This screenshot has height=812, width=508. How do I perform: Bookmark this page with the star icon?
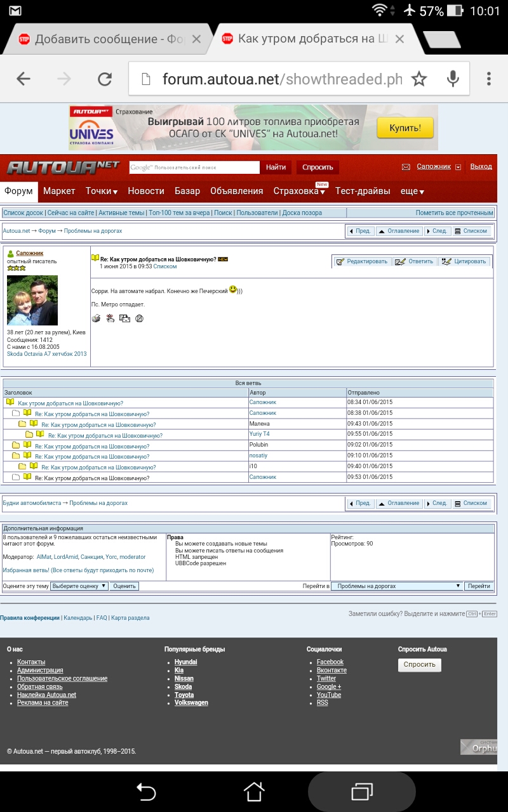pos(419,79)
